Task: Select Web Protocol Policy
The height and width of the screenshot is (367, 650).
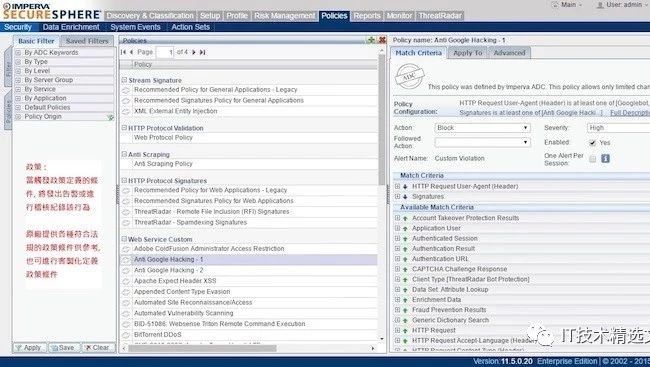Action: [163, 137]
